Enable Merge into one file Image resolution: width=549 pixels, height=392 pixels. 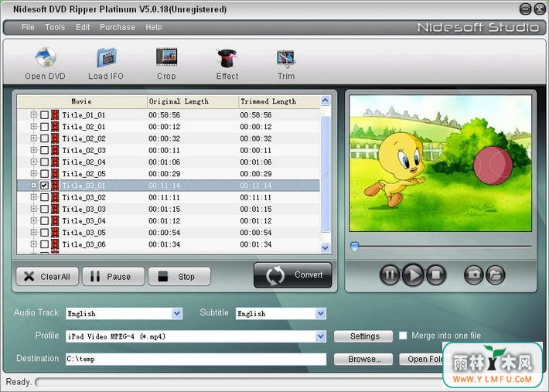pos(403,336)
